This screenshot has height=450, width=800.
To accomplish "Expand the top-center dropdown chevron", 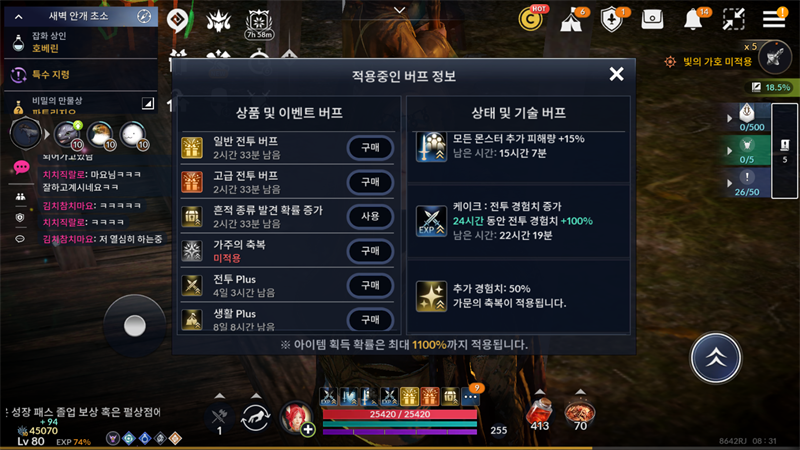I will point(399,10).
